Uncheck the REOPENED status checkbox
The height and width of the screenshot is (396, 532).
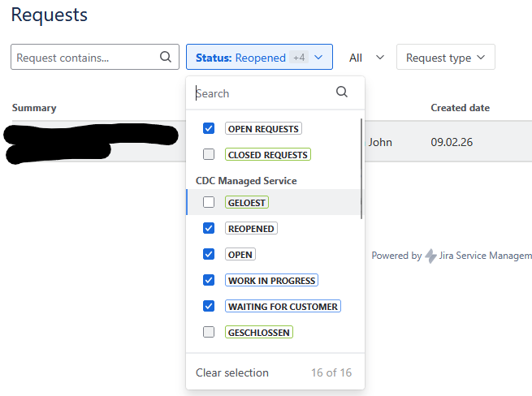click(209, 228)
